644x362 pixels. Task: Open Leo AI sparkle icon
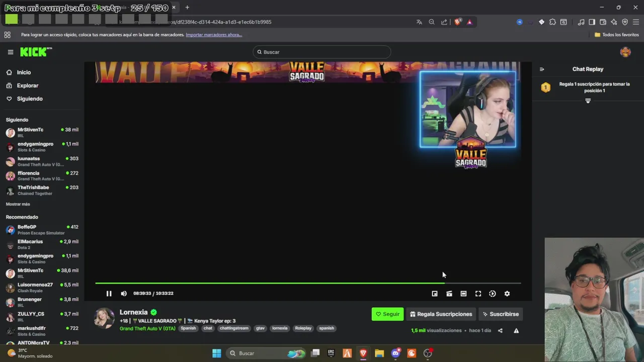(x=614, y=22)
